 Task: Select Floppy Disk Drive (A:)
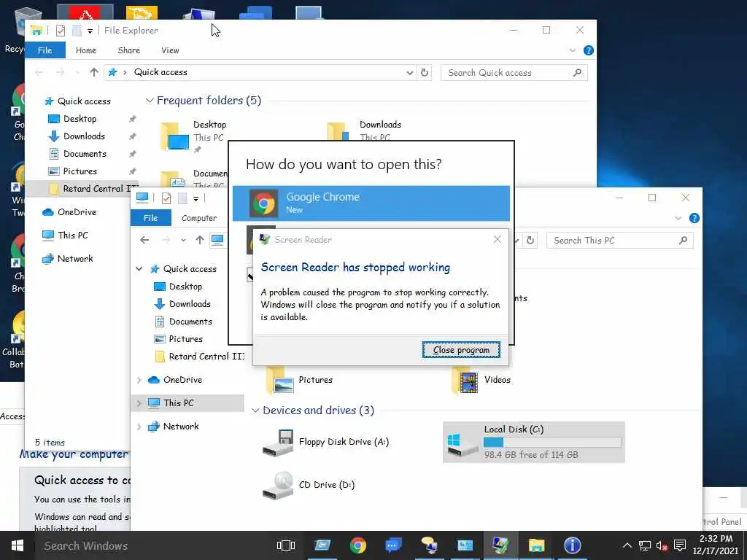(x=326, y=443)
